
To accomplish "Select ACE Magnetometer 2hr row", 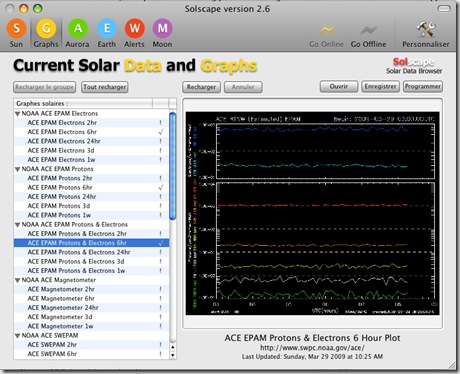I will tap(91, 289).
